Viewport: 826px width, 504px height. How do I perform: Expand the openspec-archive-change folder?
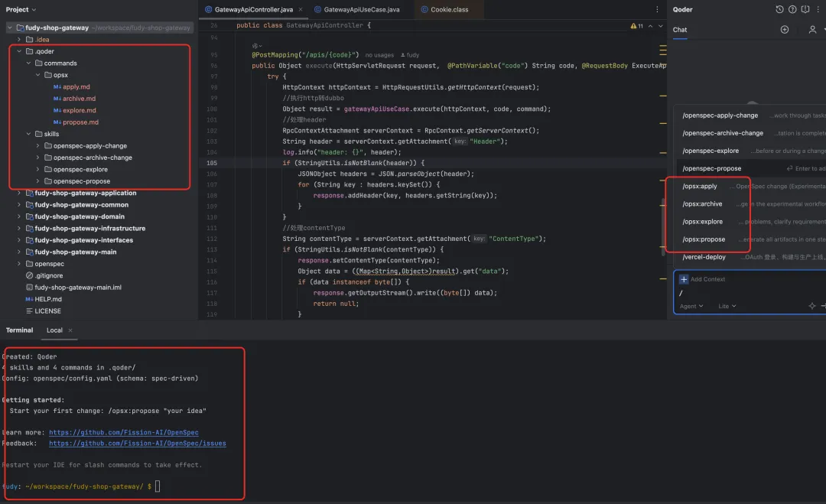coord(38,158)
